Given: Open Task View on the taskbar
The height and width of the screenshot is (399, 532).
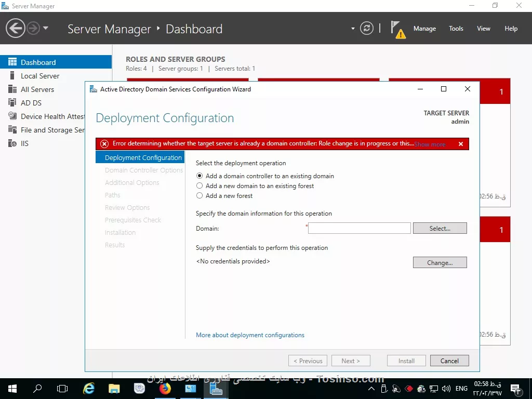Looking at the screenshot, I should [62, 389].
